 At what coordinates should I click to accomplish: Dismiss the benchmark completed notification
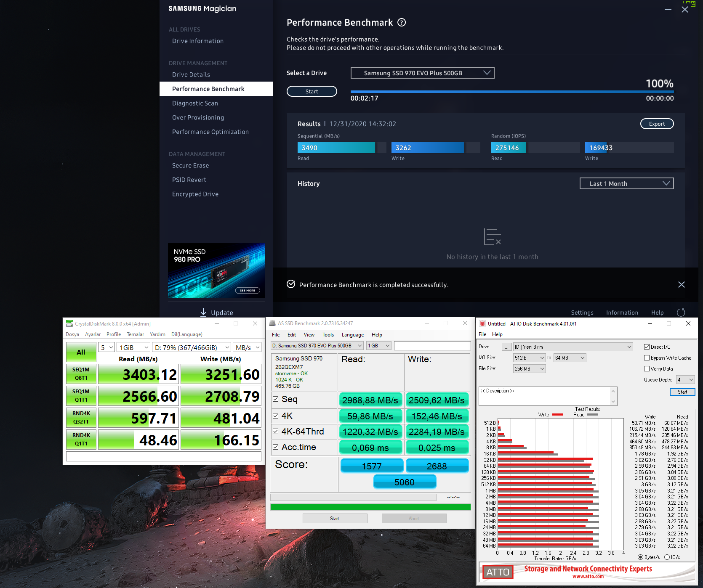(681, 285)
